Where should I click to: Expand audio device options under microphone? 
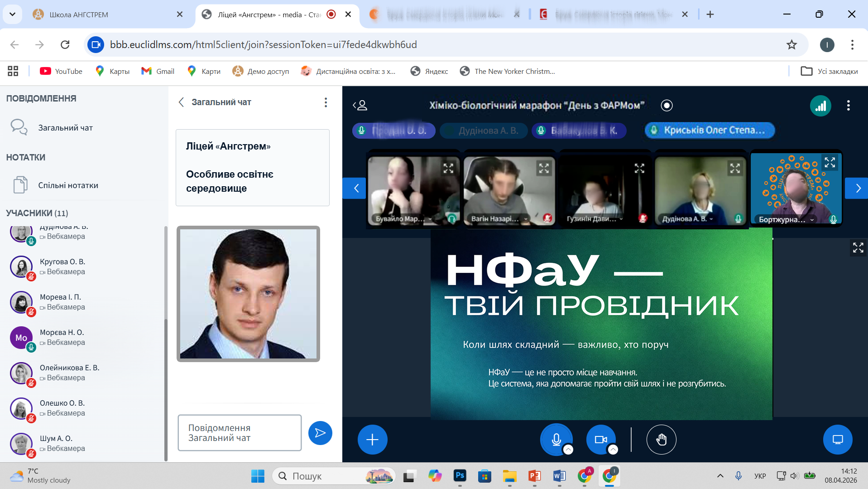pyautogui.click(x=568, y=450)
